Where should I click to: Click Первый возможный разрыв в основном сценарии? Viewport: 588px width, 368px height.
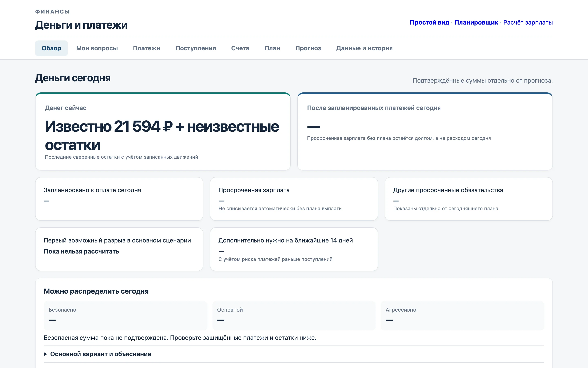coord(117,240)
